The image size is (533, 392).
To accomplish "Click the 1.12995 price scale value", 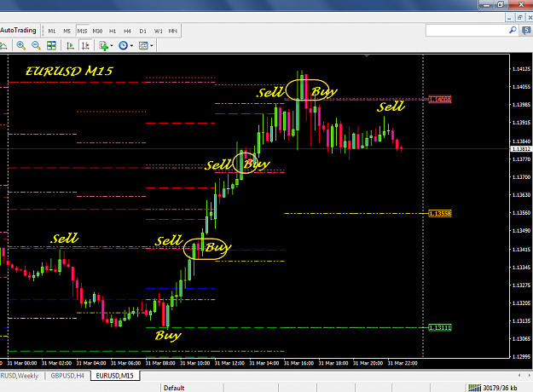I will [521, 356].
